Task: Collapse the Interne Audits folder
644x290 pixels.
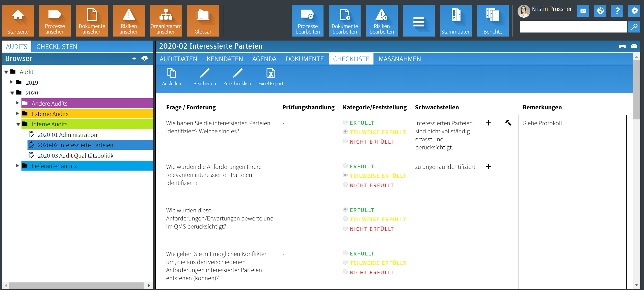Action: click(x=17, y=124)
